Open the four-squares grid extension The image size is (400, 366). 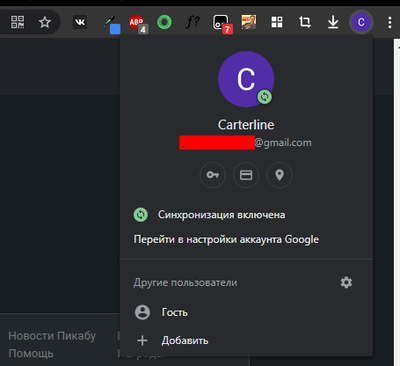click(x=277, y=22)
